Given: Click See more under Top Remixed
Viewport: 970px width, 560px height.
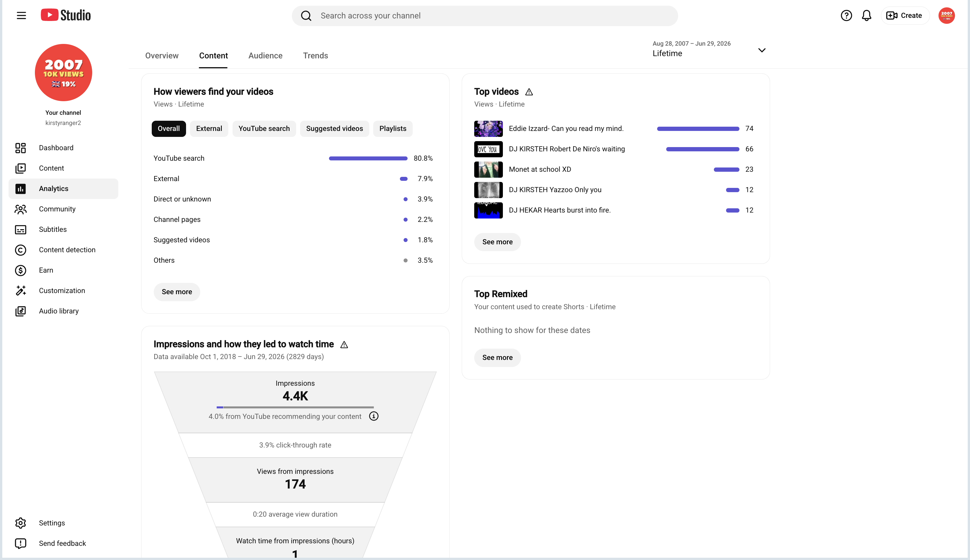Looking at the screenshot, I should (497, 357).
